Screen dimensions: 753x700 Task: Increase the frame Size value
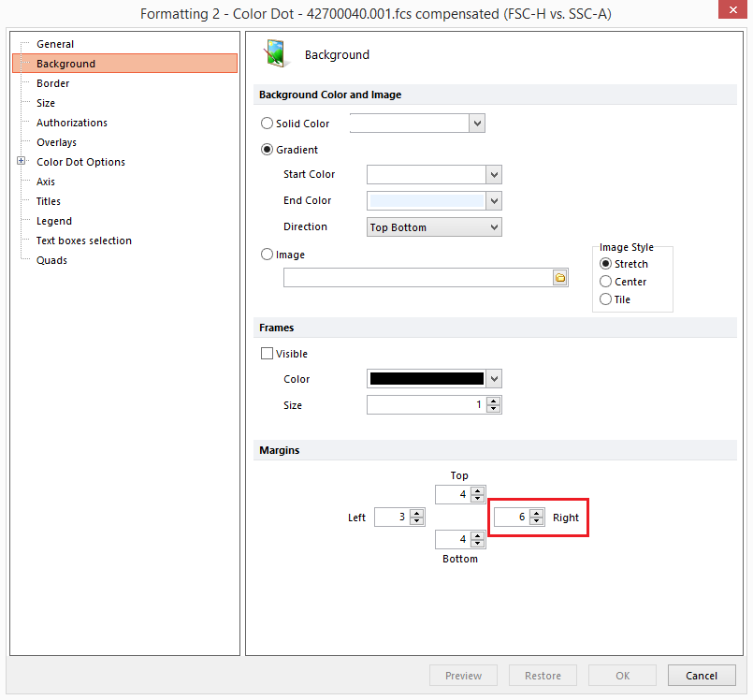(494, 401)
